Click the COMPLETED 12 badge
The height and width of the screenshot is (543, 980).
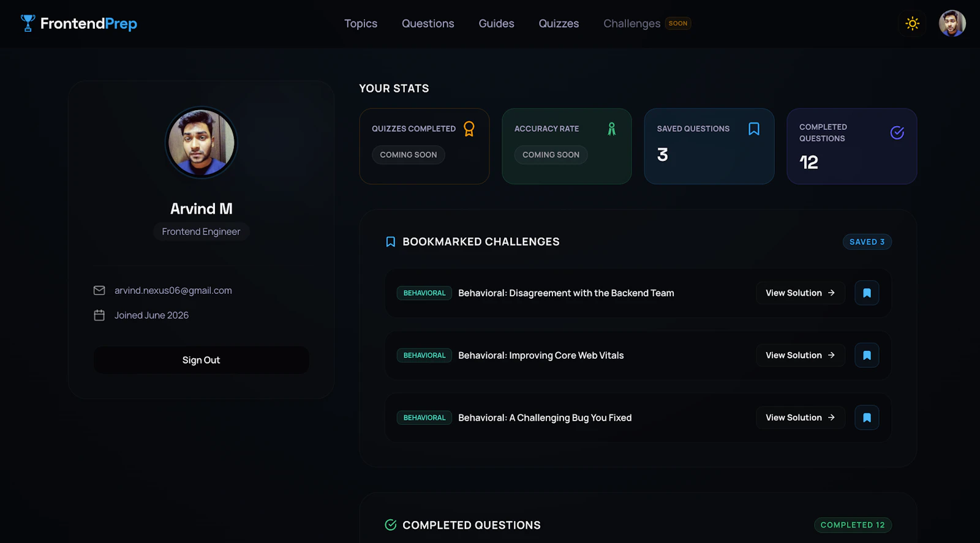(x=853, y=525)
